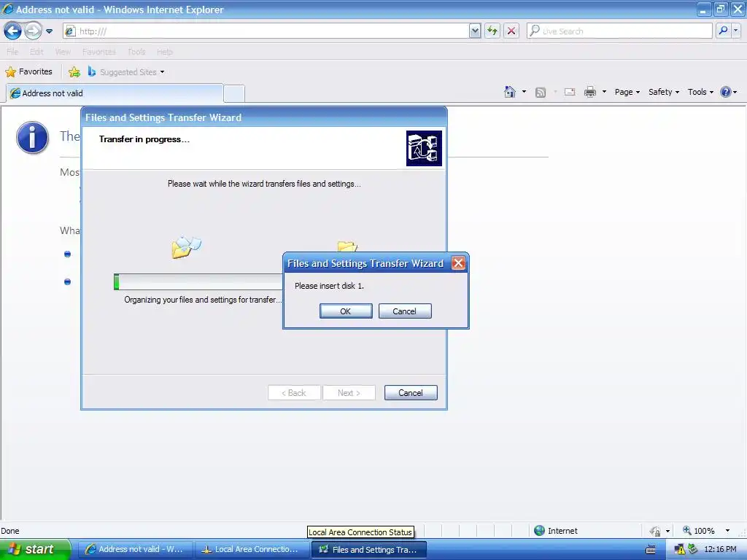Click the transfer progress bar
This screenshot has height=560, width=747.
tap(198, 282)
